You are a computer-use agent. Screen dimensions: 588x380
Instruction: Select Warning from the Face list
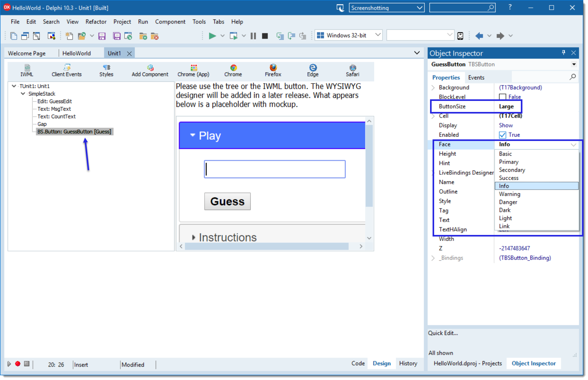(x=509, y=194)
